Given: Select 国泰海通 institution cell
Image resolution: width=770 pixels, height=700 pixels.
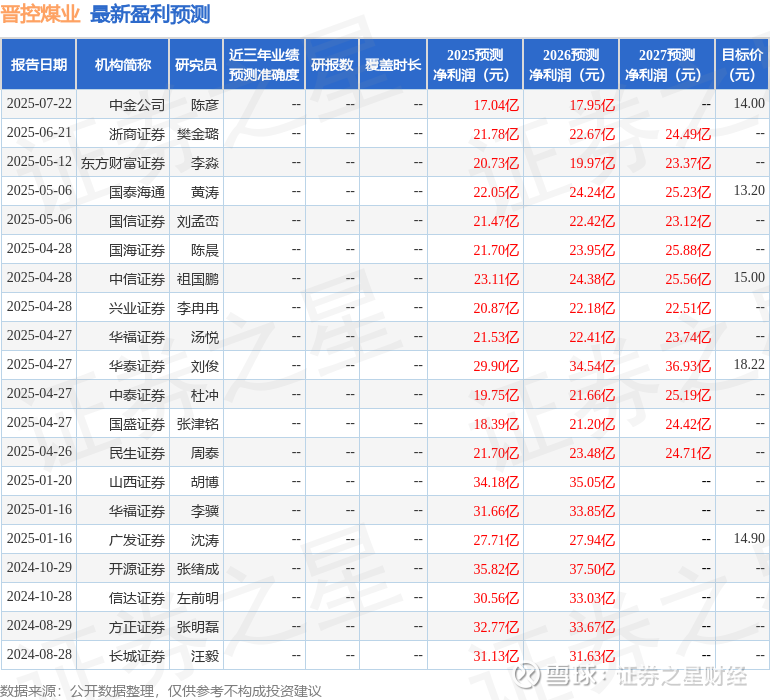Looking at the screenshot, I should point(137,192).
